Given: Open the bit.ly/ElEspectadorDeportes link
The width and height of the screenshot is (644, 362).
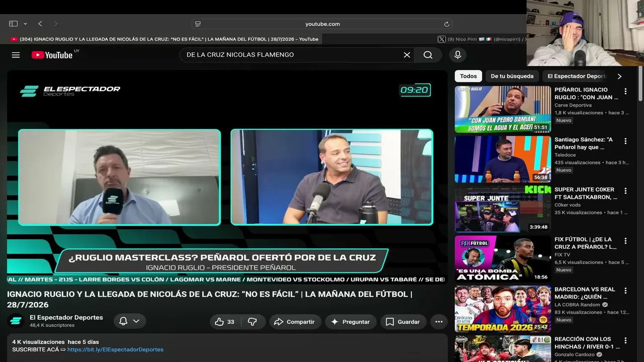Looking at the screenshot, I should [115, 349].
